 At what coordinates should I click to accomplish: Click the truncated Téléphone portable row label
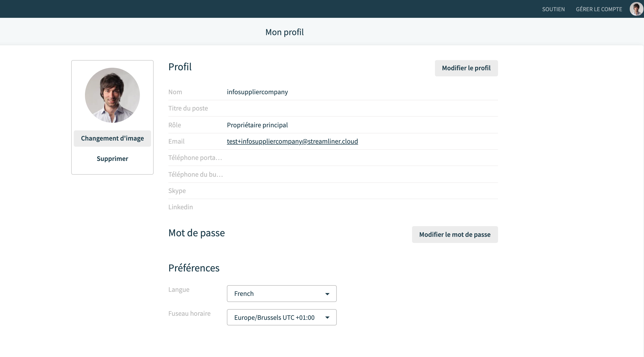click(x=195, y=158)
